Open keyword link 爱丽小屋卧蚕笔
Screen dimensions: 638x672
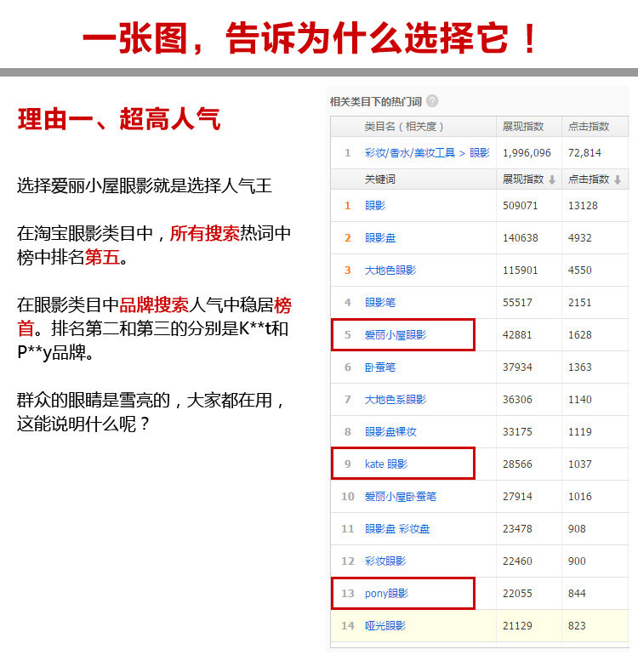click(401, 497)
